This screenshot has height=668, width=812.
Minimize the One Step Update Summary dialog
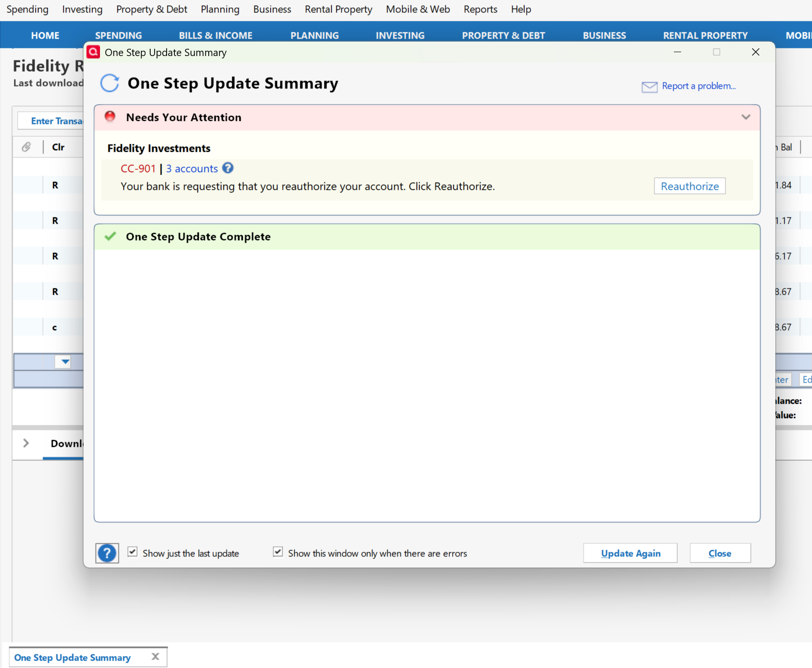pos(677,52)
